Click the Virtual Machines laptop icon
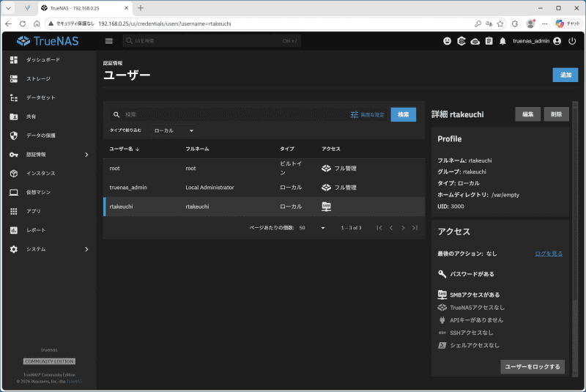Screen dimensions: 586x392 (14, 193)
